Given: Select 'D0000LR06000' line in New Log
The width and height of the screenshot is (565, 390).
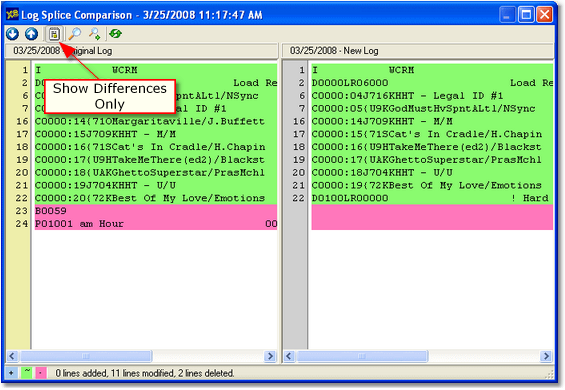Looking at the screenshot, I should pyautogui.click(x=432, y=83).
